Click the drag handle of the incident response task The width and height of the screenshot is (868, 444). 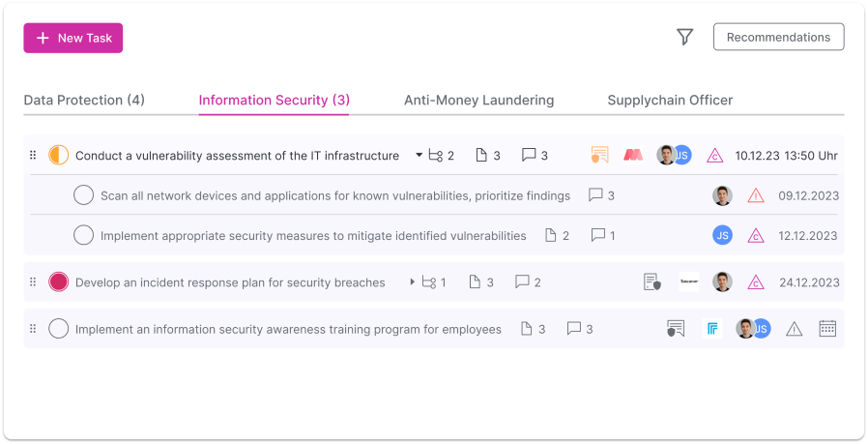pyautogui.click(x=33, y=282)
